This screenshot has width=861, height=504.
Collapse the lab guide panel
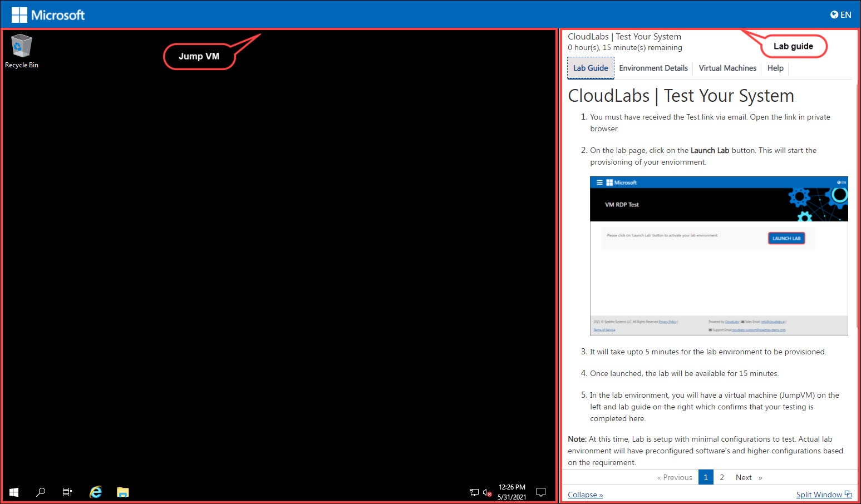pos(585,495)
